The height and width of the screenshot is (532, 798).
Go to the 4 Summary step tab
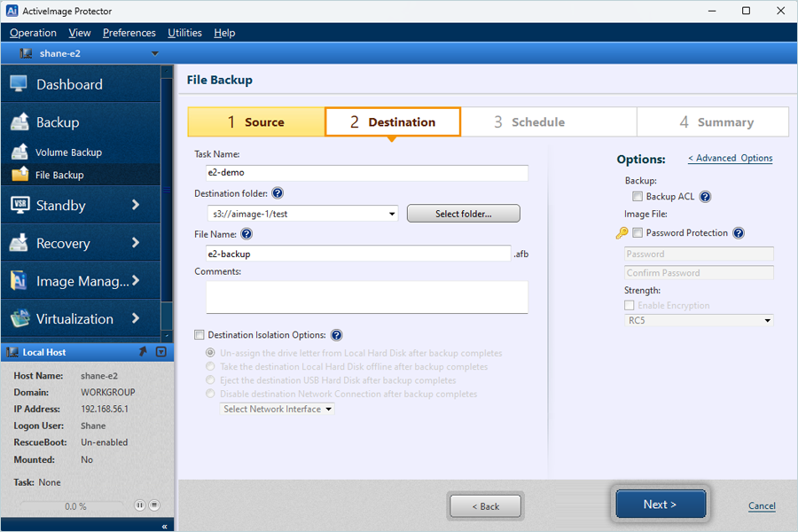(713, 121)
